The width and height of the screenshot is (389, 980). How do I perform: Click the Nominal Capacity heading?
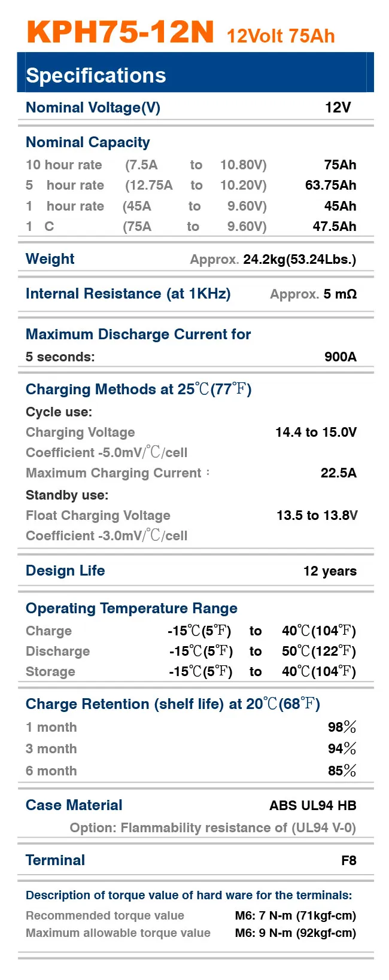click(x=88, y=142)
